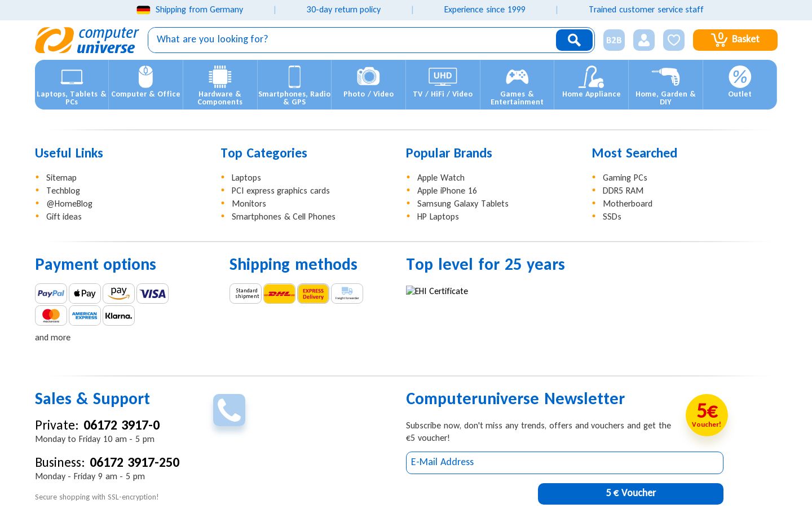The width and height of the screenshot is (812, 508).
Task: Click the American Express payment icon
Action: click(x=85, y=316)
